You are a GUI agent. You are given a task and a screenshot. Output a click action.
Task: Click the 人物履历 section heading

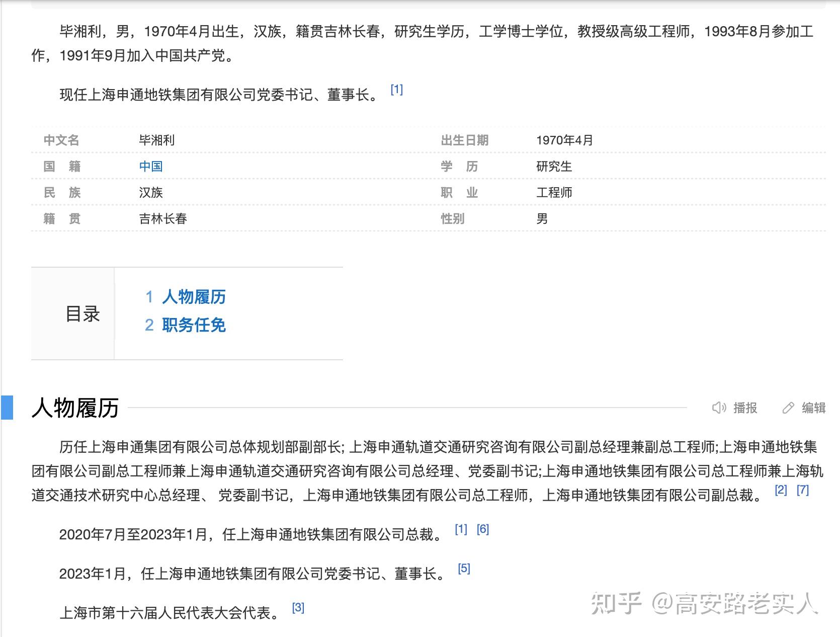75,408
